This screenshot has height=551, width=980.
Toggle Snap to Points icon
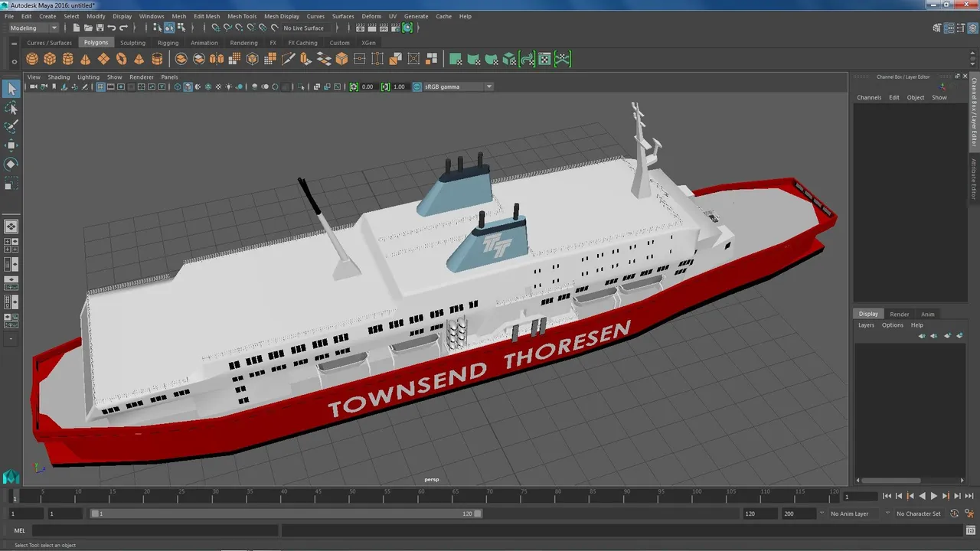pos(239,28)
